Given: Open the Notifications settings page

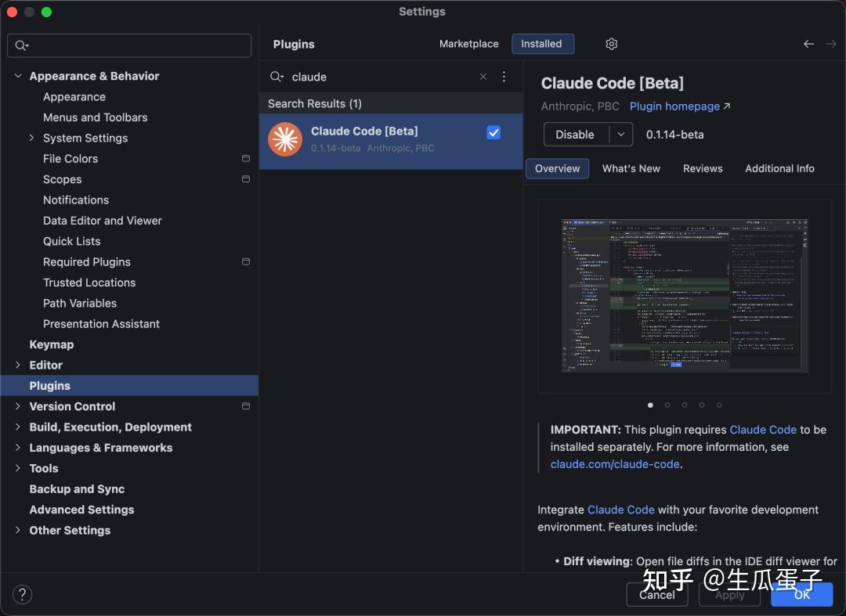Looking at the screenshot, I should click(x=75, y=200).
